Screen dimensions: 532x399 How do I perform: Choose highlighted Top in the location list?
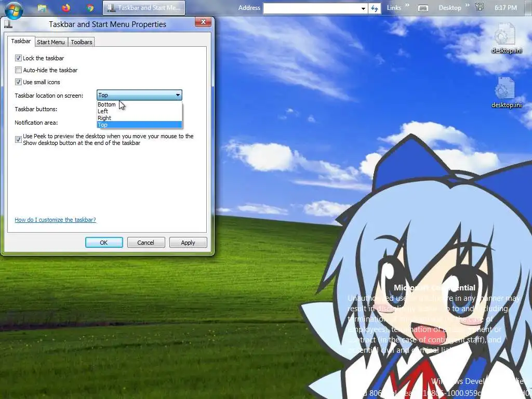tap(139, 125)
